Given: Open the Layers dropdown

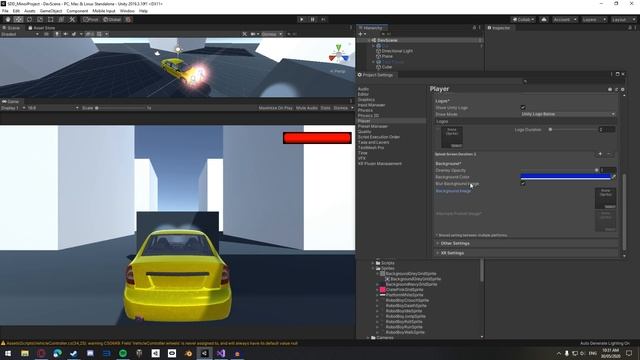Looking at the screenshot, I should click(x=593, y=20).
